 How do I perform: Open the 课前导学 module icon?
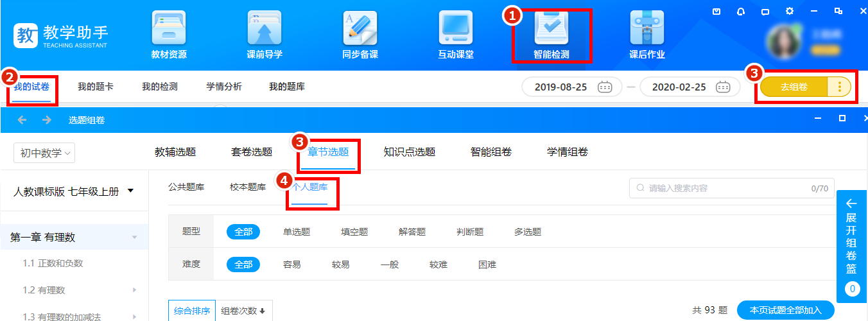pyautogui.click(x=265, y=29)
